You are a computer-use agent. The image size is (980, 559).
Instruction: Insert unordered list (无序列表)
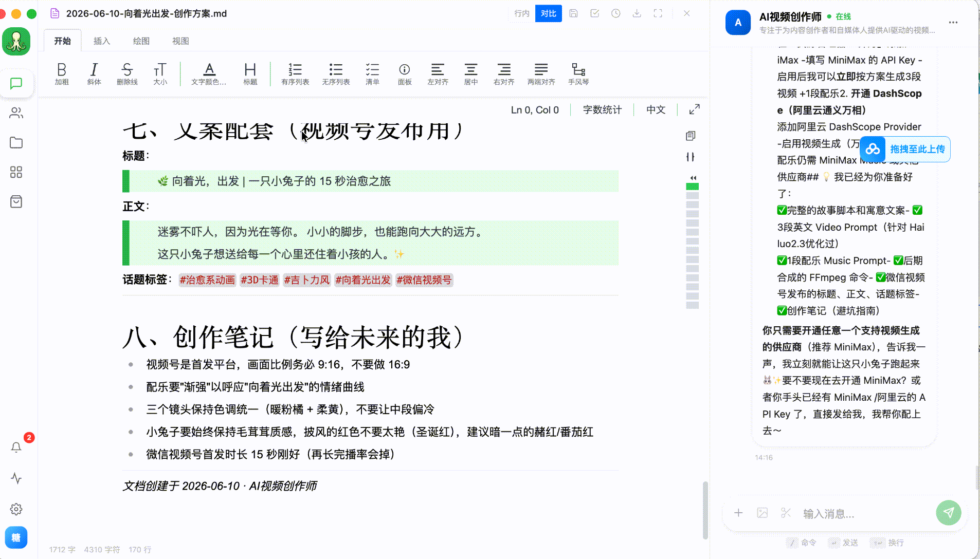point(336,73)
